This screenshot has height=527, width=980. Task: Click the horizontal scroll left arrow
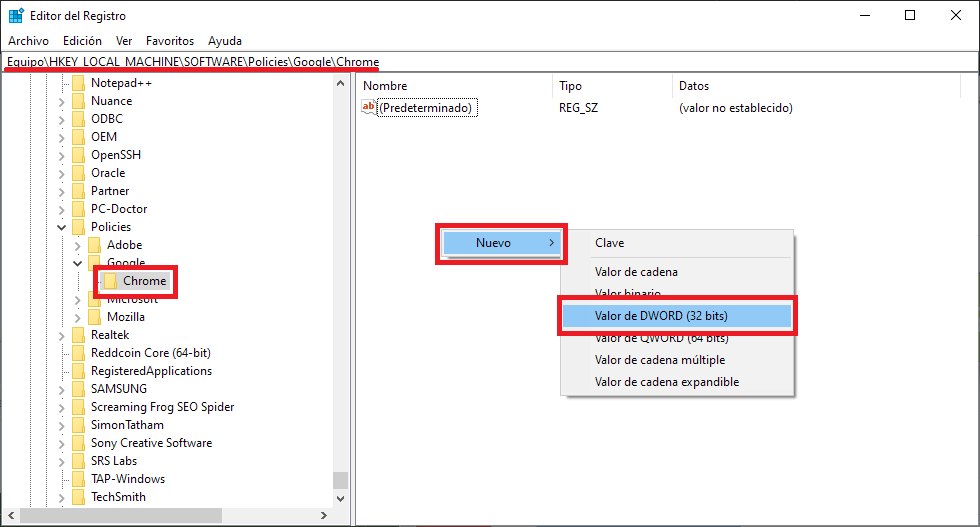click(x=11, y=516)
